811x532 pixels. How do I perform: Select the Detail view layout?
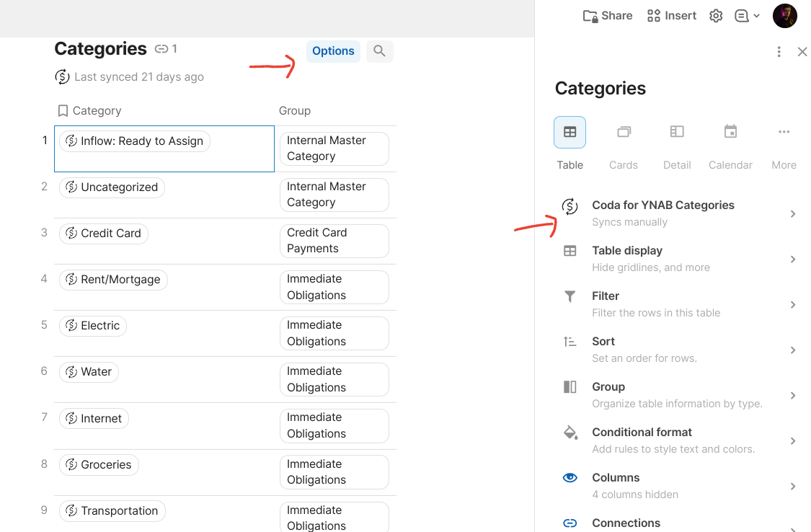(x=677, y=133)
